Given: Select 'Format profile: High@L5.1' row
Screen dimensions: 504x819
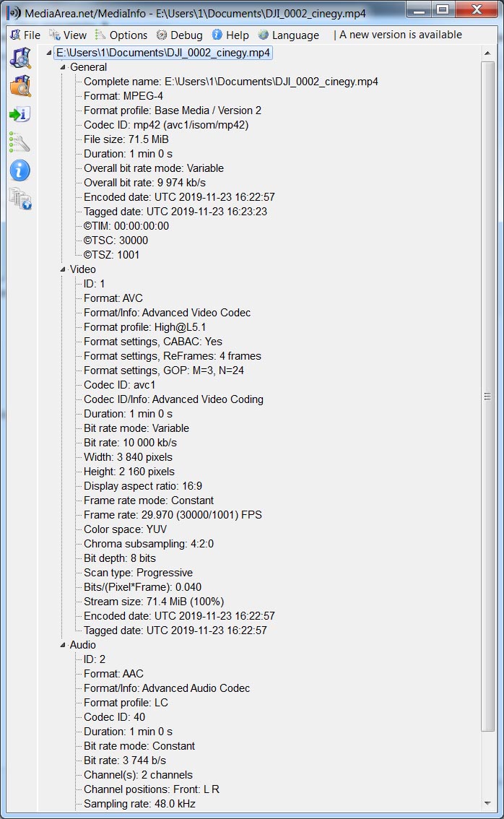Looking at the screenshot, I should tap(144, 327).
